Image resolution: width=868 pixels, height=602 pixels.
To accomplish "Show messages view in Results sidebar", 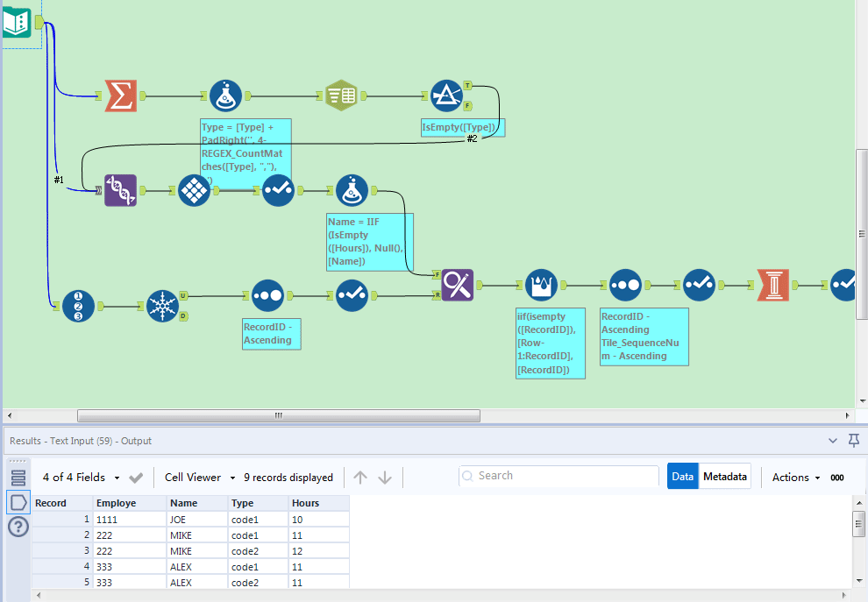I will (x=18, y=478).
